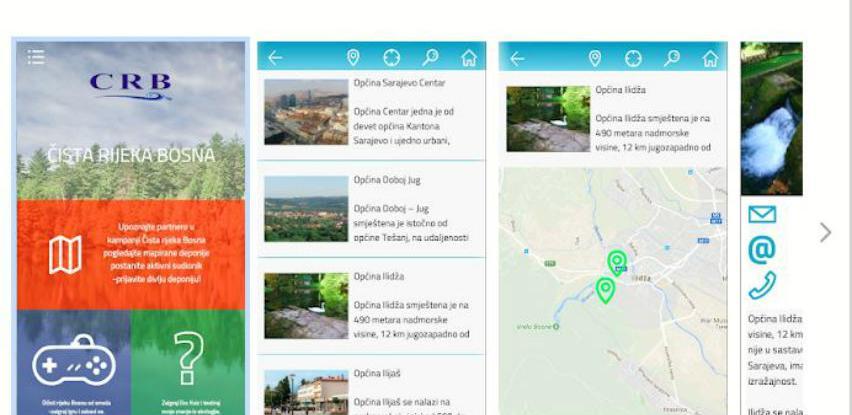Tap the crosshair target icon in the list screen header

pyautogui.click(x=392, y=58)
